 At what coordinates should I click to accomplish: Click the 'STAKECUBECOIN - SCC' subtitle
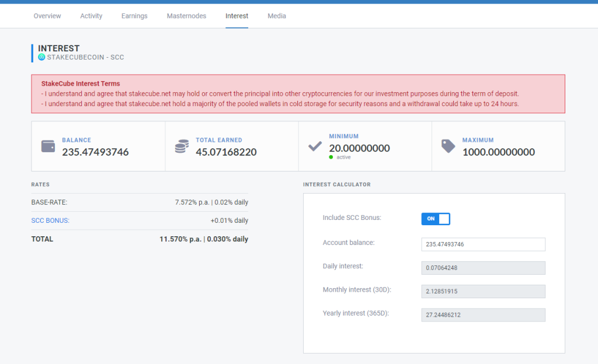(x=85, y=57)
